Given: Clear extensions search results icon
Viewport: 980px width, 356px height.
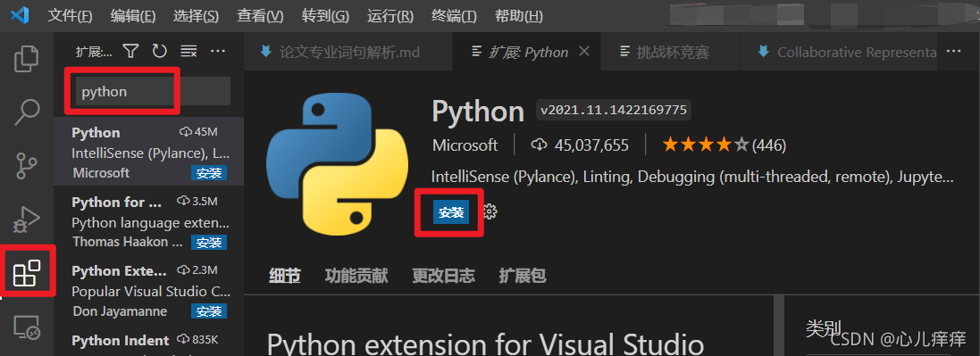Looking at the screenshot, I should (x=188, y=51).
